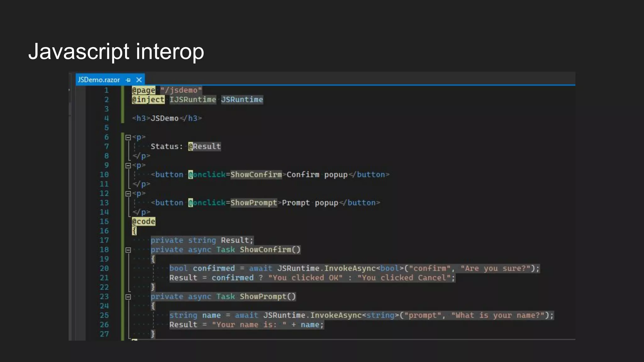Click InvokeAsync<string> call on line 25
Screen dimensions: 644x362
(x=355, y=315)
